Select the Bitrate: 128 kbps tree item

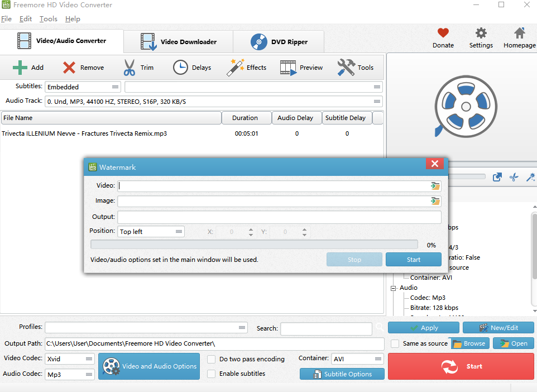(x=434, y=307)
